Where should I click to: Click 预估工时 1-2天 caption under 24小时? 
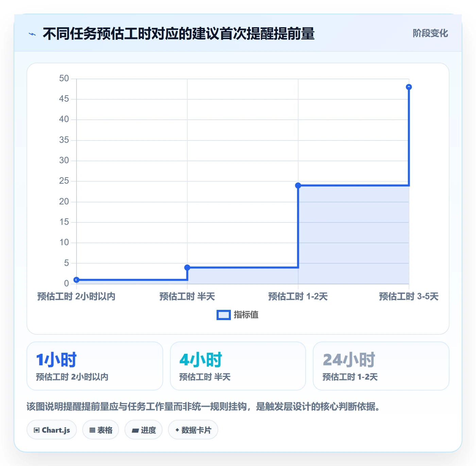(350, 377)
